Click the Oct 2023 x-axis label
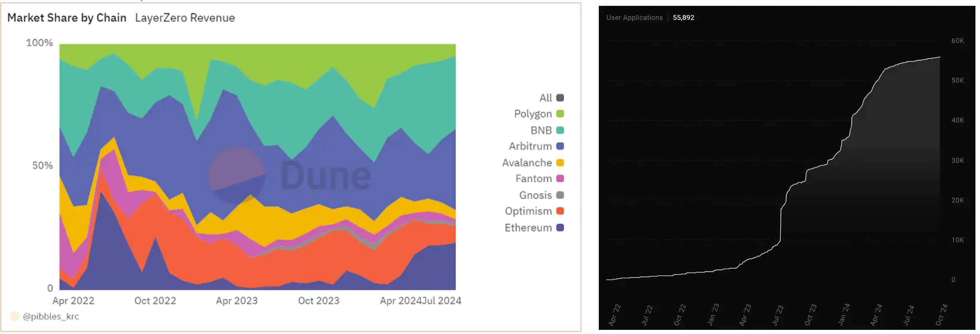 pos(318,301)
